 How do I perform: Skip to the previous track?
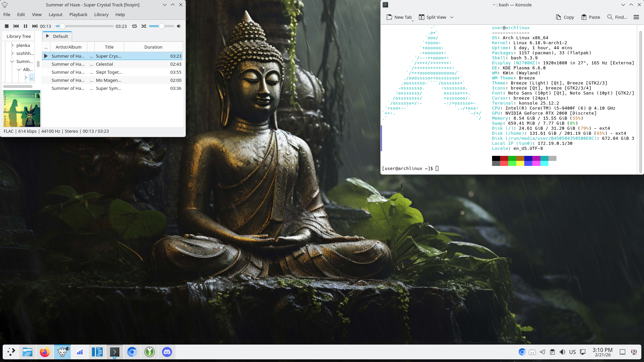(x=16, y=26)
